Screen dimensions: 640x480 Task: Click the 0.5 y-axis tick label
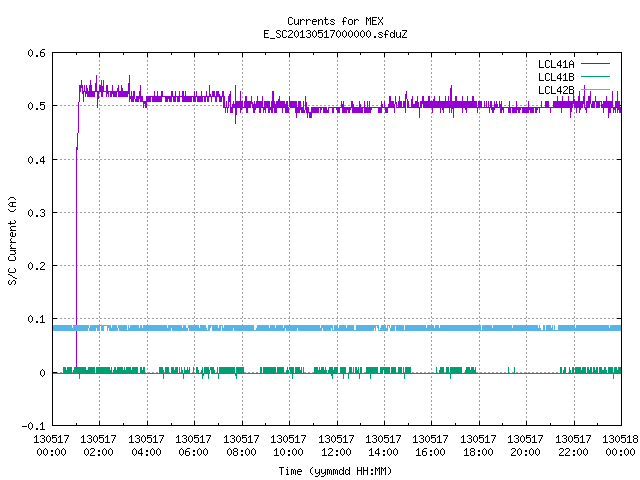(x=36, y=107)
